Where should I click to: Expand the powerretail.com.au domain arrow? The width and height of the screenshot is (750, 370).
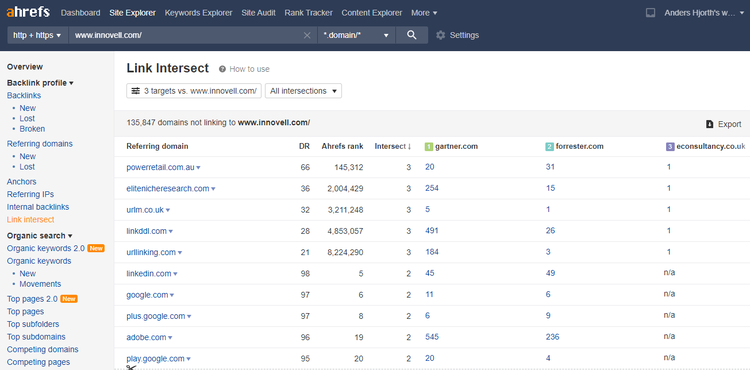click(x=199, y=168)
